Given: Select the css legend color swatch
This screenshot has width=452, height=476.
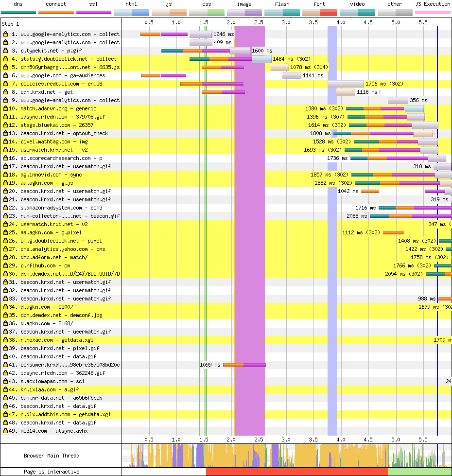Looking at the screenshot, I should tap(207, 13).
